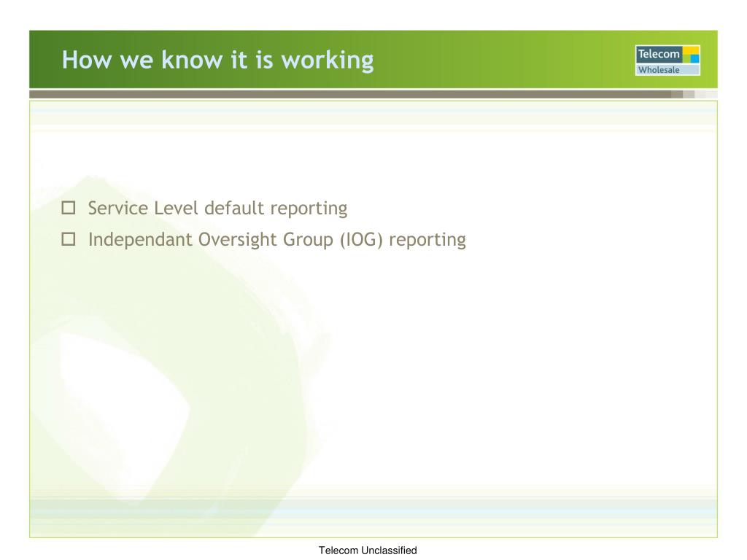Click the 'Telecom Unclassified' footer text

click(x=368, y=550)
